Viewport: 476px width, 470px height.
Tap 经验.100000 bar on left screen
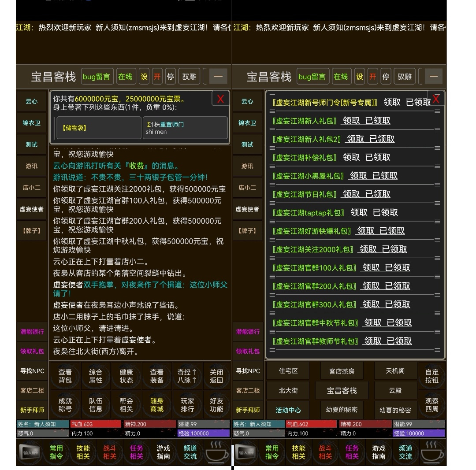[x=203, y=433]
